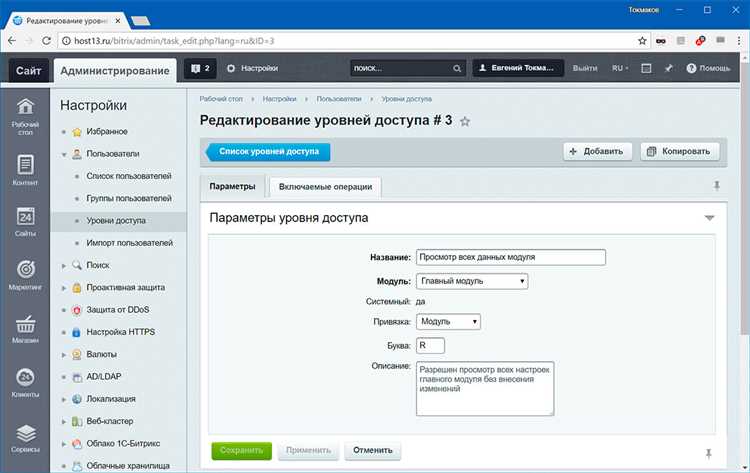Viewport: 750px width, 473px height.
Task: Open Настройка HTTPS item
Action: (x=121, y=332)
